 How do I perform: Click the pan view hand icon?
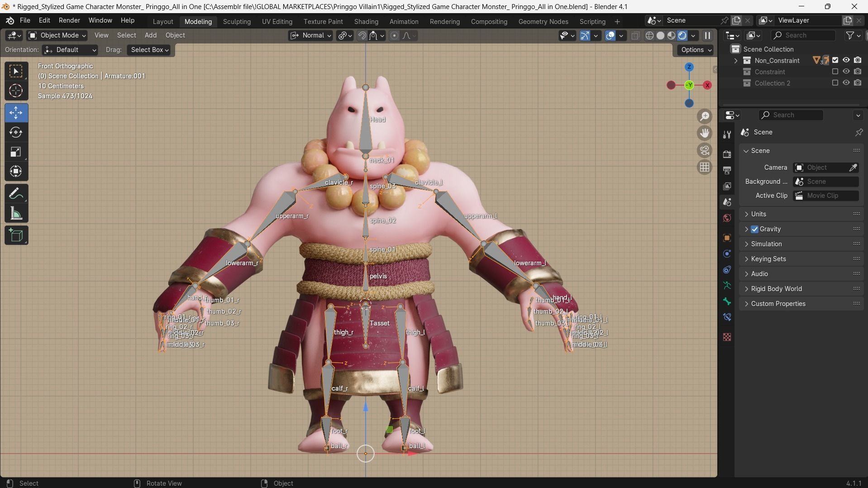coord(705,133)
